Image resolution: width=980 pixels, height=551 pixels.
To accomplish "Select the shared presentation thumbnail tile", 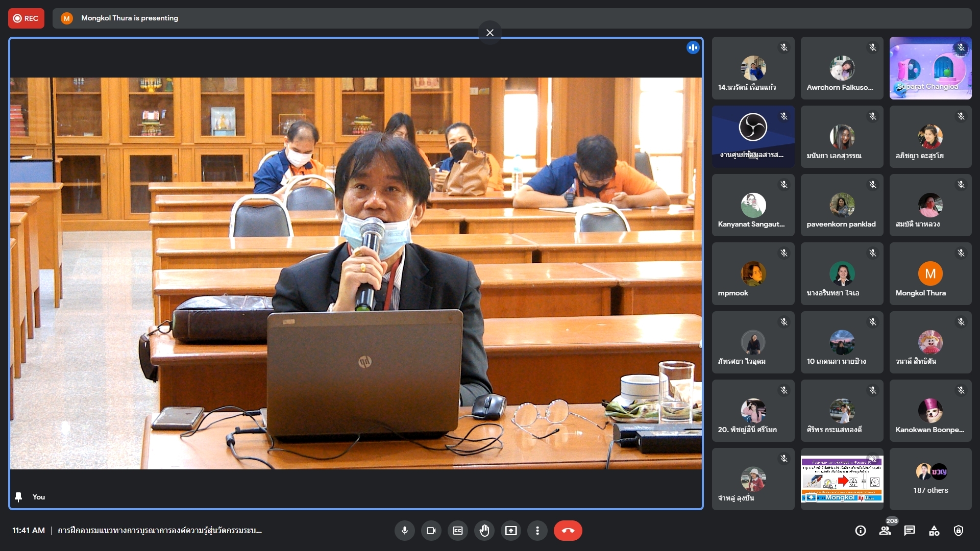I will click(842, 479).
